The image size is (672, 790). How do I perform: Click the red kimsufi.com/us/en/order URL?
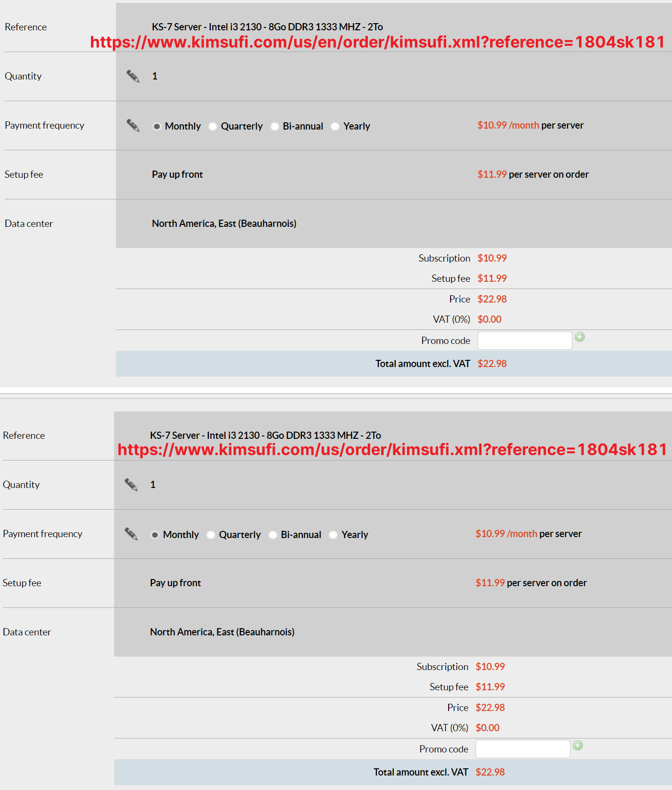[377, 42]
